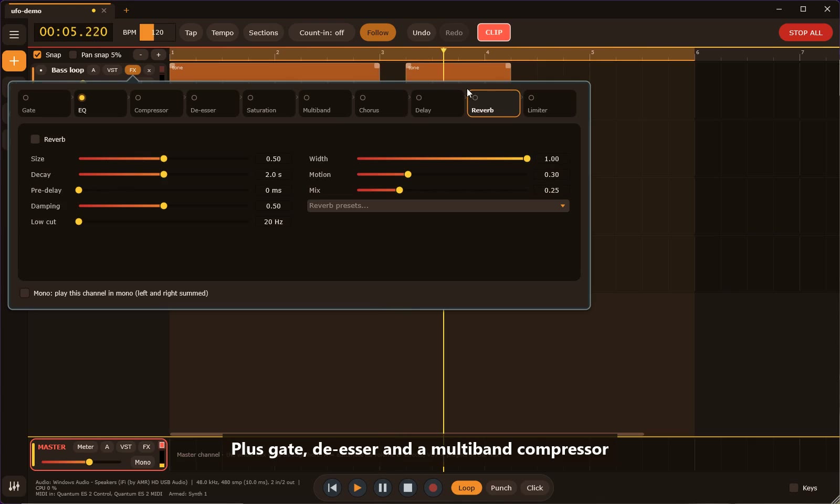The width and height of the screenshot is (840, 504).
Task: Enable the Reverb effect checkbox
Action: pos(35,139)
